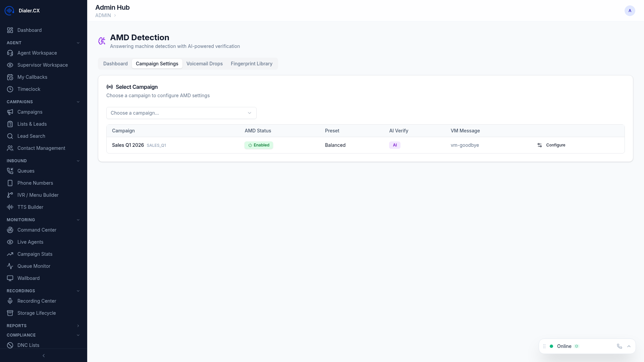Expand the REPORTS sidebar section

pos(78,325)
